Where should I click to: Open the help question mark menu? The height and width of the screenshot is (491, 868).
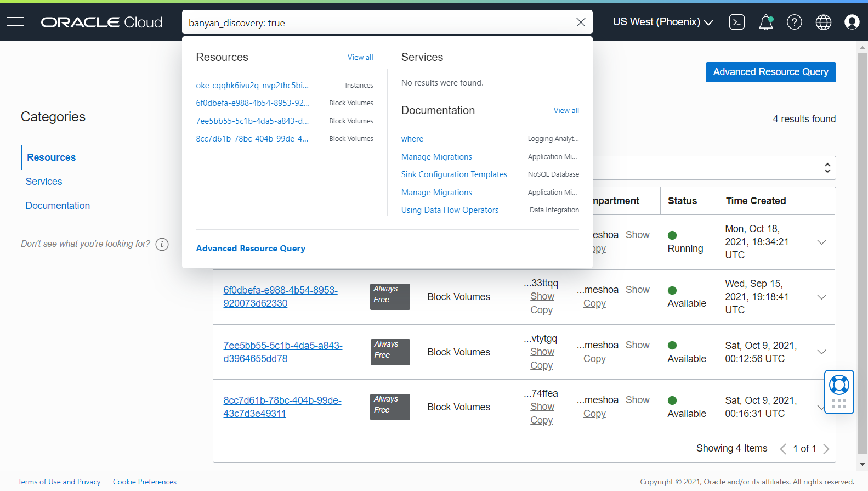[794, 22]
